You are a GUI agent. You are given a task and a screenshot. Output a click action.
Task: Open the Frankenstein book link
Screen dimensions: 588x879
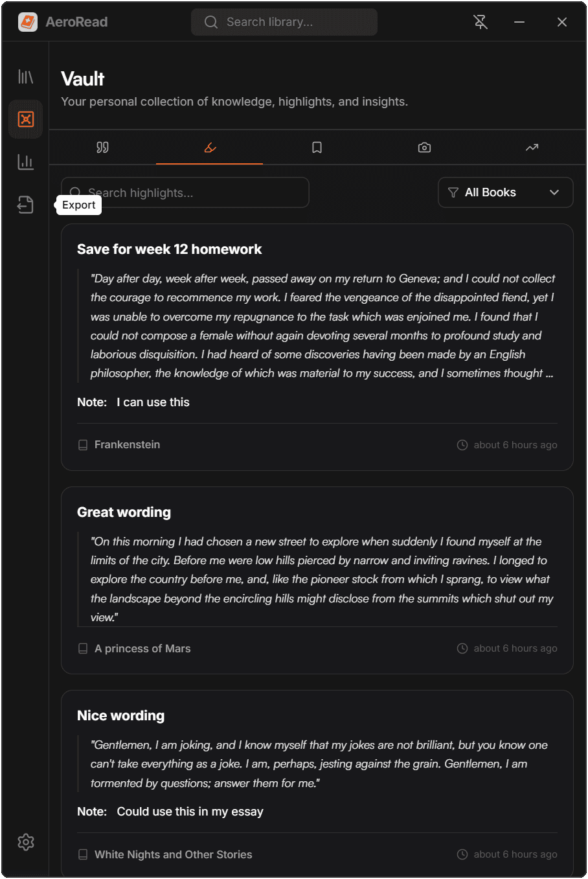(x=127, y=444)
